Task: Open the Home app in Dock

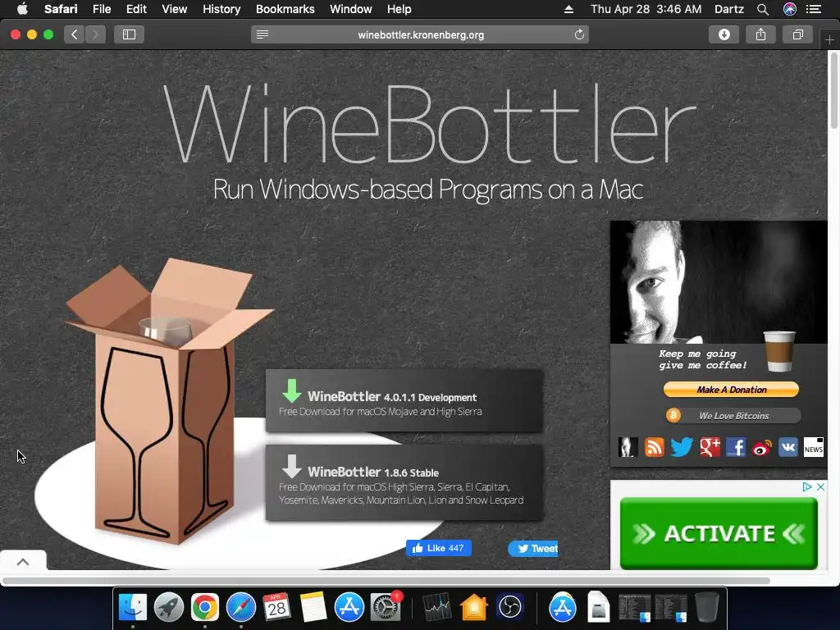Action: (473, 608)
